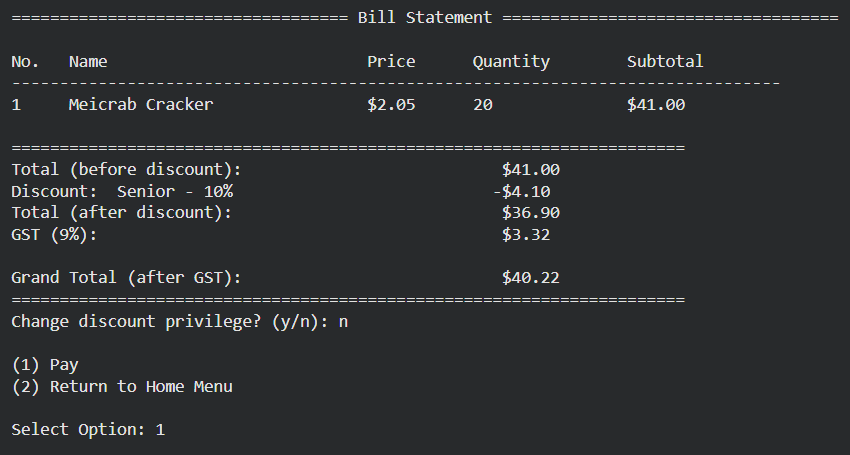Click the -$4.10 discount amount
Image resolution: width=850 pixels, height=455 pixels.
[521, 191]
